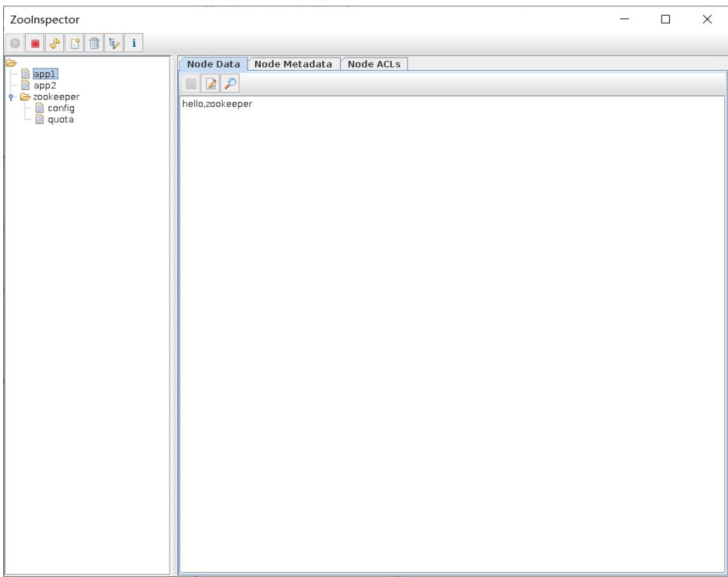Click the root folder icon in tree
This screenshot has height=577, width=728.
coord(11,63)
